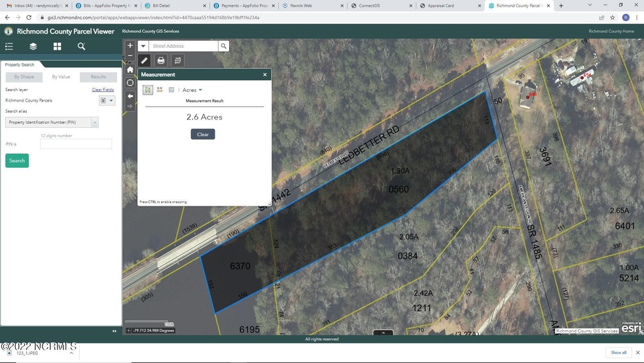This screenshot has width=644, height=363.
Task: Find my location target icon
Action: [130, 83]
